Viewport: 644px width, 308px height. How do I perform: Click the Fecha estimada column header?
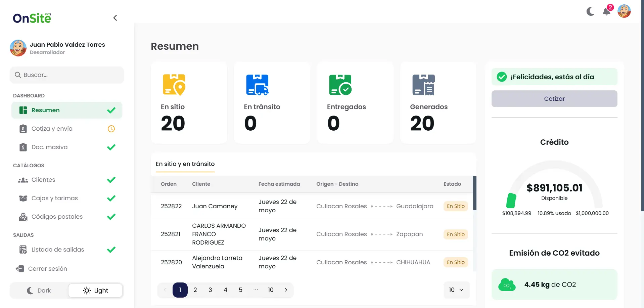pos(279,184)
